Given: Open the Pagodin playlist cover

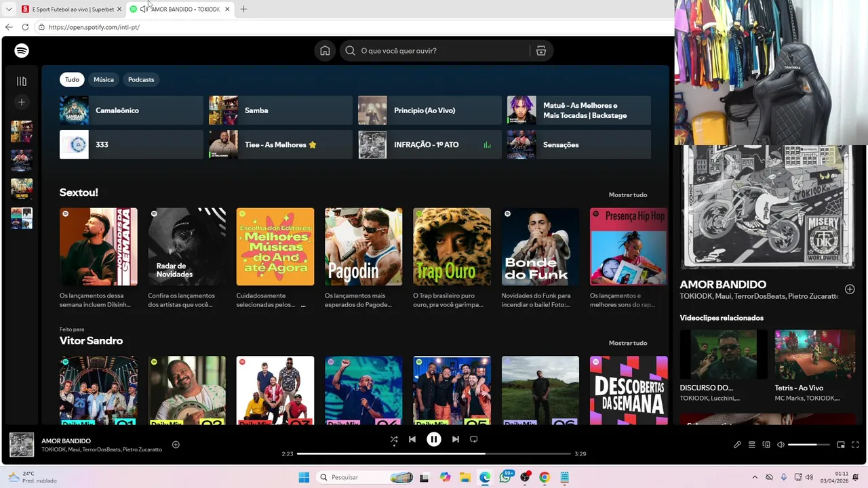Looking at the screenshot, I should (363, 247).
